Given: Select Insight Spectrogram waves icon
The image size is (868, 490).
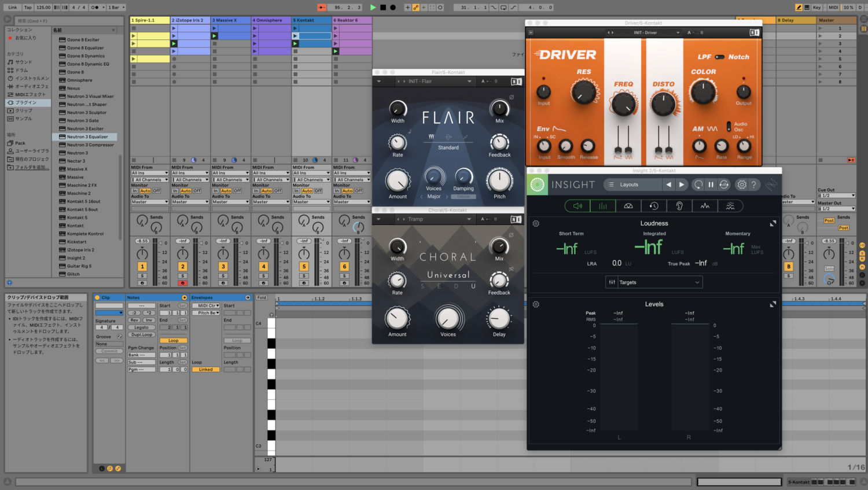Looking at the screenshot, I should tap(730, 206).
